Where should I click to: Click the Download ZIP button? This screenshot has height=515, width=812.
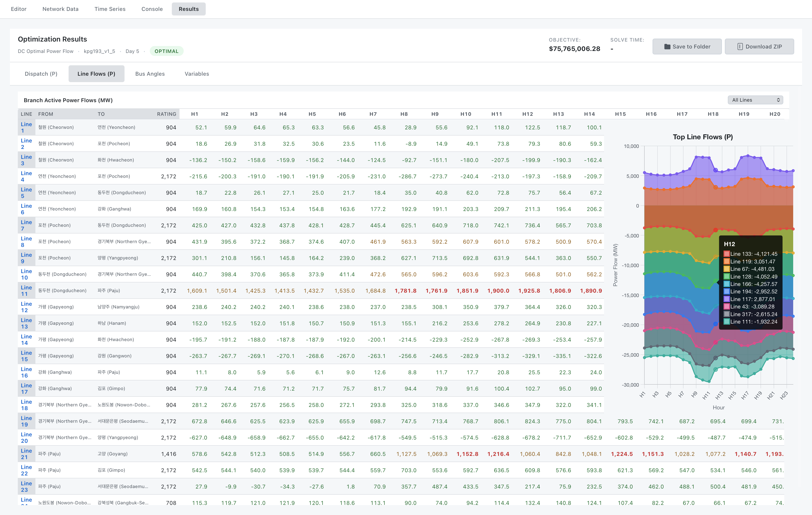point(760,47)
